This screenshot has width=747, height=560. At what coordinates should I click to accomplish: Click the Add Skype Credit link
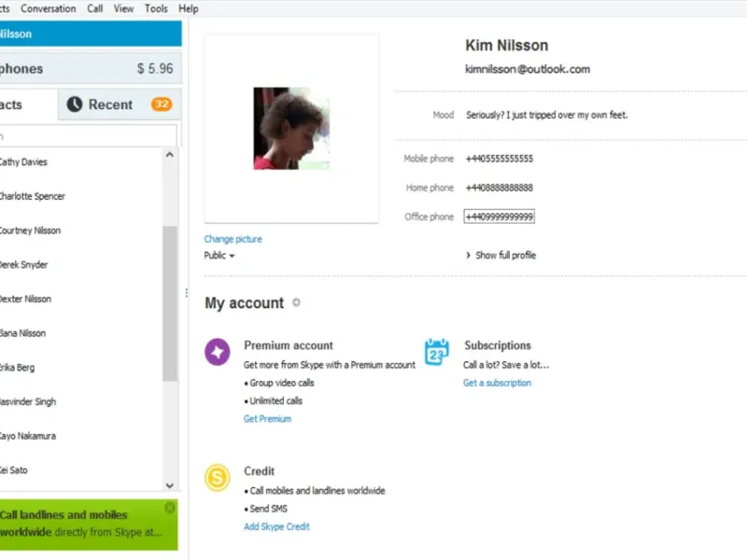276,526
